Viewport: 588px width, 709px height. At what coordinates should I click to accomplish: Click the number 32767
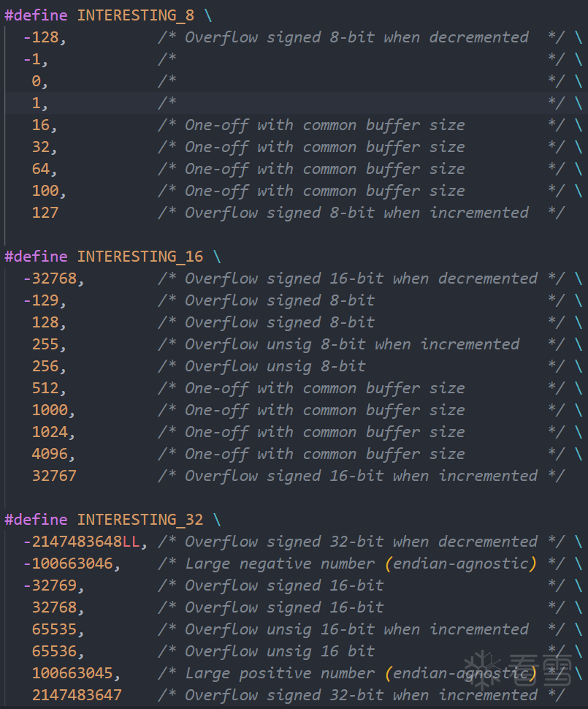54,476
